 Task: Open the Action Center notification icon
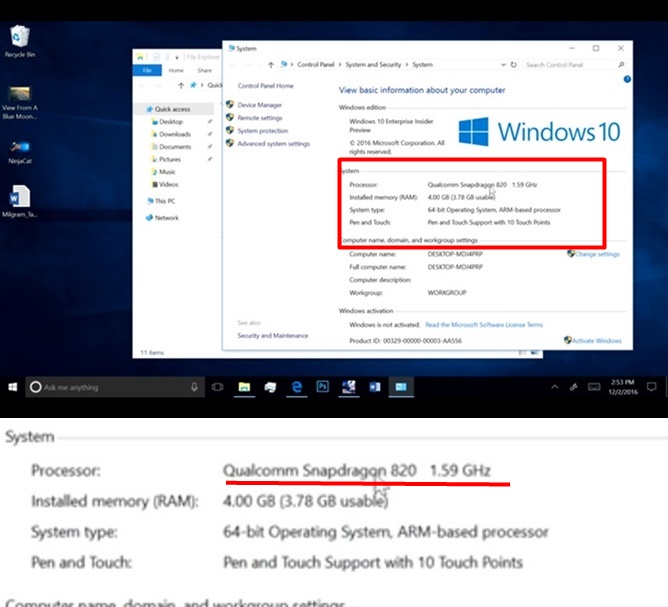coord(651,387)
